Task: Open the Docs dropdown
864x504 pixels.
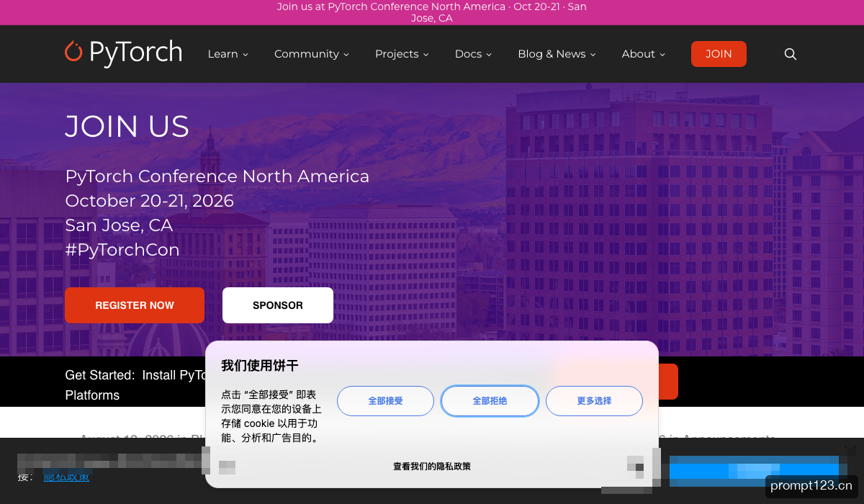Action: coord(473,54)
